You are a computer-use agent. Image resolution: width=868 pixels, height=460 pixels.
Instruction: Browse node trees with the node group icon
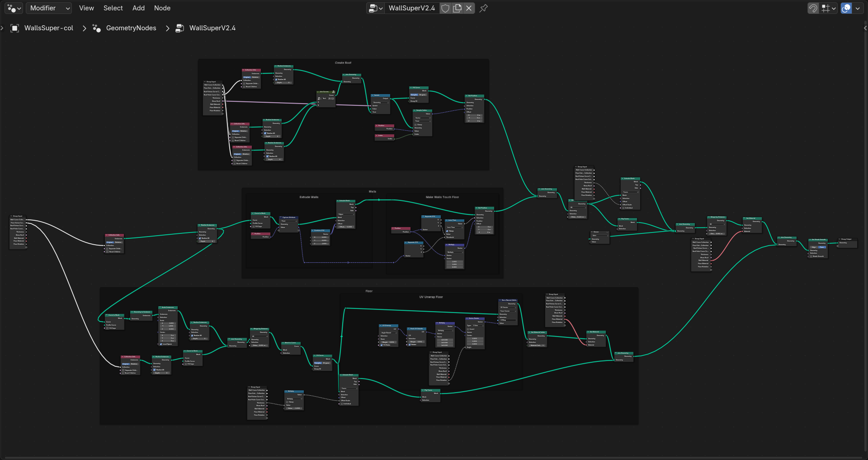375,8
